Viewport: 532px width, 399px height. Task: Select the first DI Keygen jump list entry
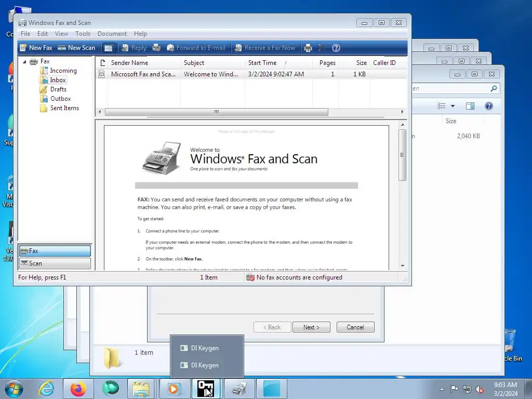[207, 348]
